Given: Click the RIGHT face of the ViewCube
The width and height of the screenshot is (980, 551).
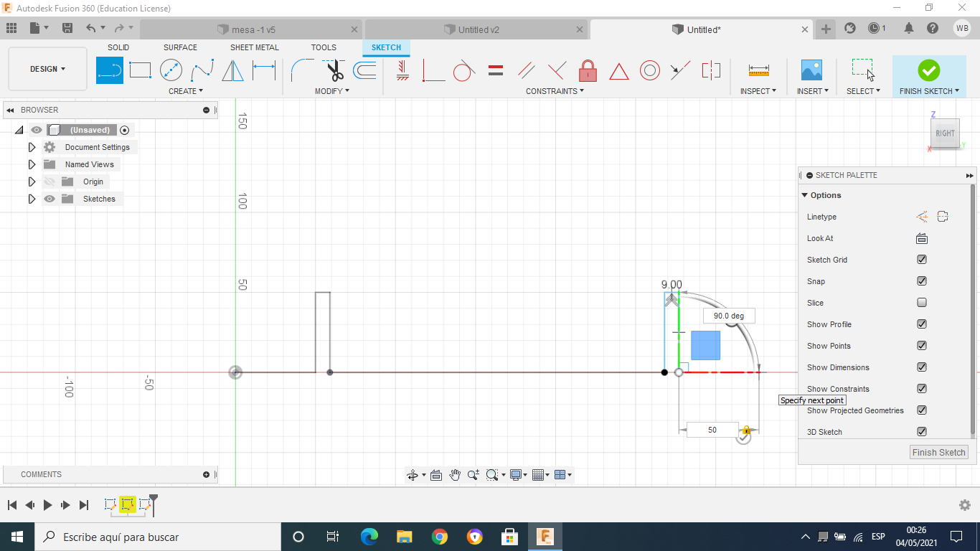Looking at the screenshot, I should point(945,133).
